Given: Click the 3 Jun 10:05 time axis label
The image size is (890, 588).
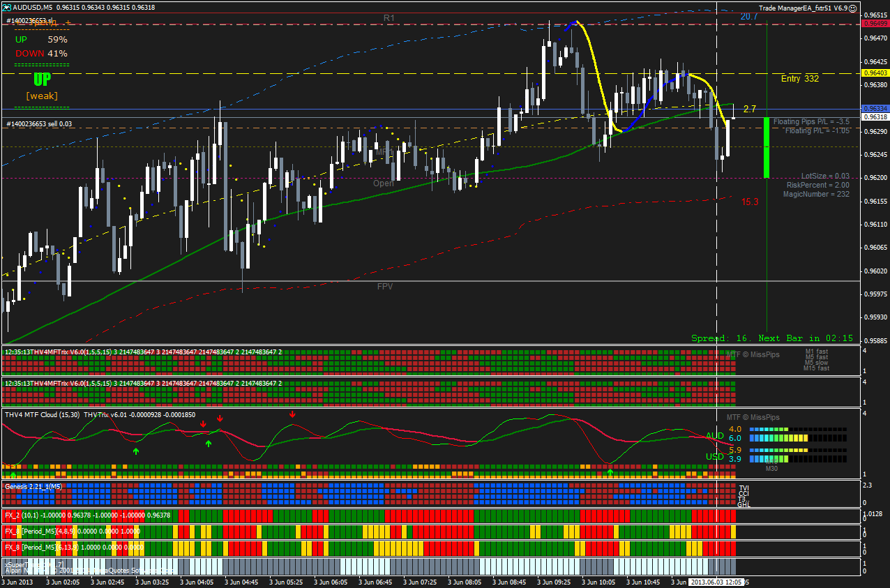Looking at the screenshot, I should point(597,581).
